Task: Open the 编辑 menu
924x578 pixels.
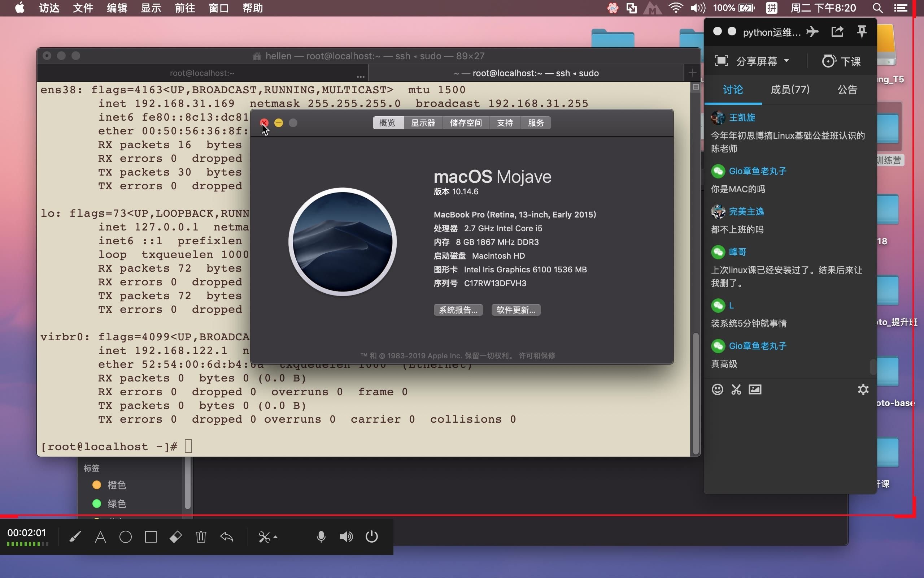Action: (117, 8)
